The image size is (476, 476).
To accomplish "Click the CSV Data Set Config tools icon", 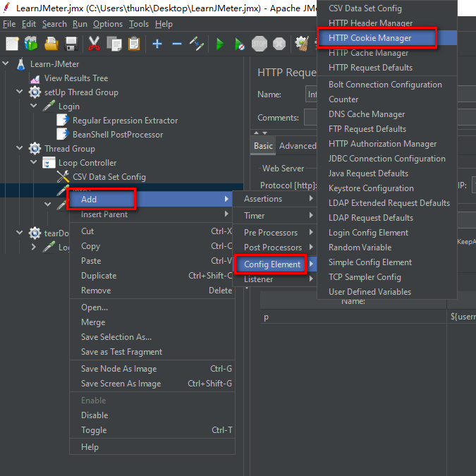I will coord(63,177).
